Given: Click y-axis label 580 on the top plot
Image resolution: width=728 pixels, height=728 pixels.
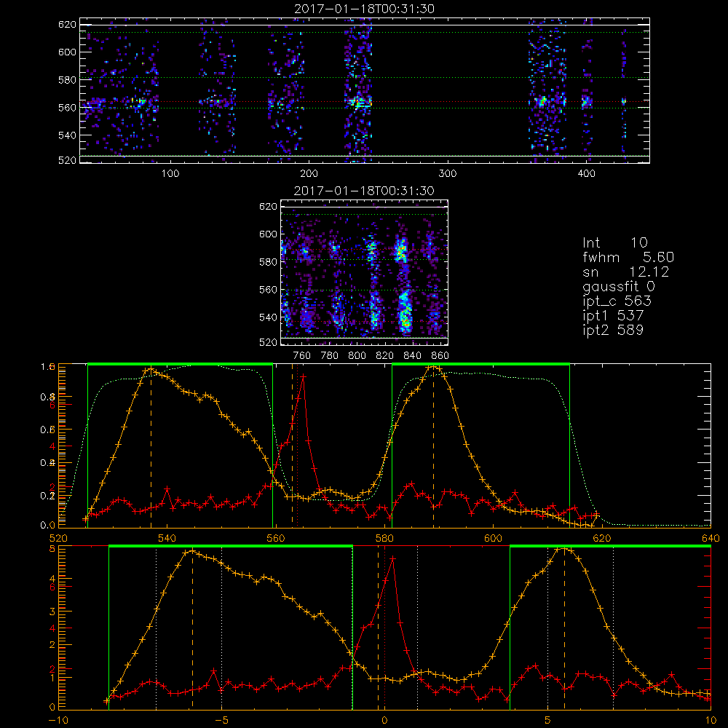Looking at the screenshot, I should [67, 80].
